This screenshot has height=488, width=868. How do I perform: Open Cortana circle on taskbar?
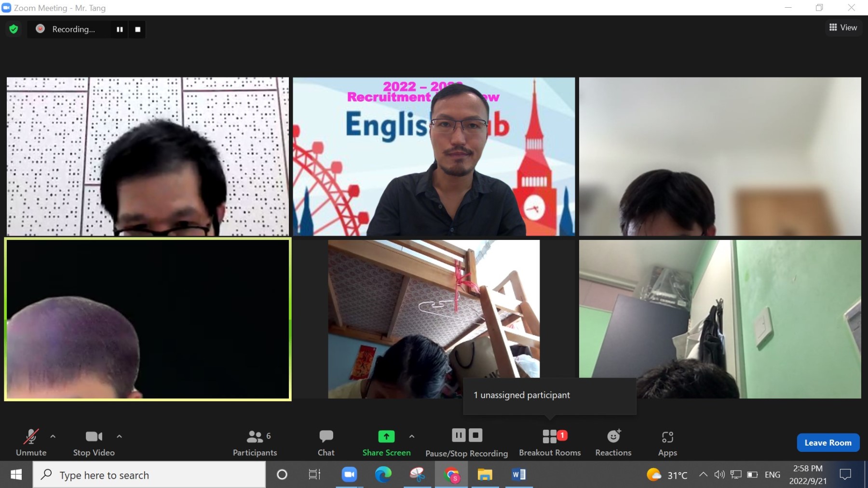(x=282, y=475)
